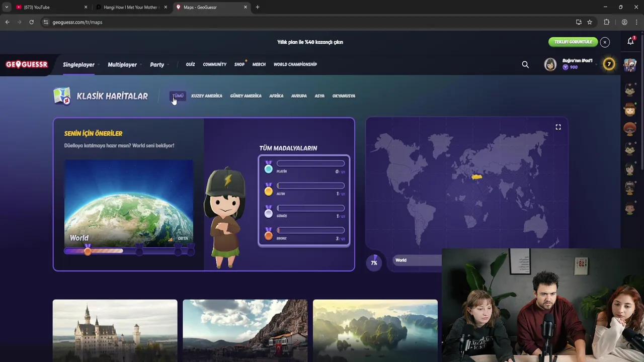
Task: Reload the page
Action: point(31,22)
